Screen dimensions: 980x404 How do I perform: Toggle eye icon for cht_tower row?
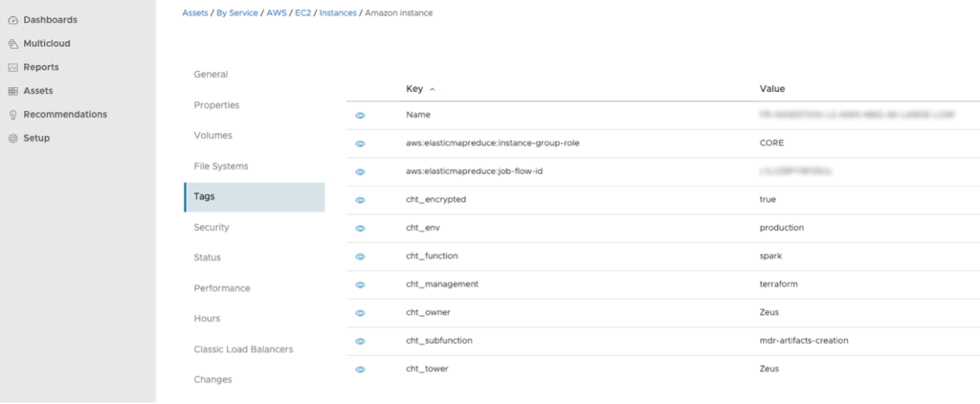tap(361, 370)
